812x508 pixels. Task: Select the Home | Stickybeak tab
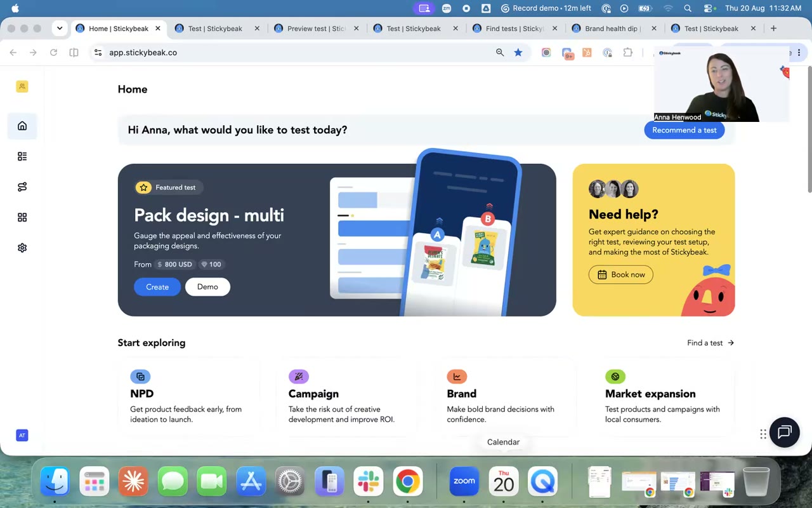[119, 29]
